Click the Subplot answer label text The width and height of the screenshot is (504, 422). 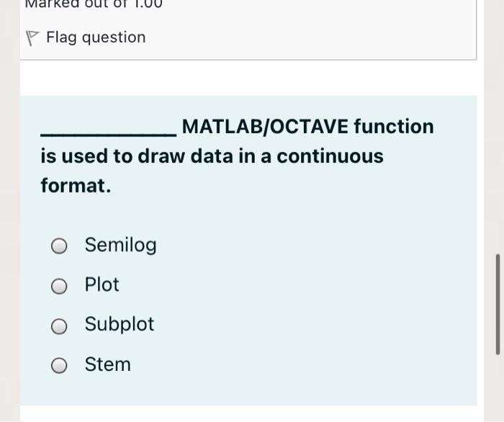click(x=120, y=324)
